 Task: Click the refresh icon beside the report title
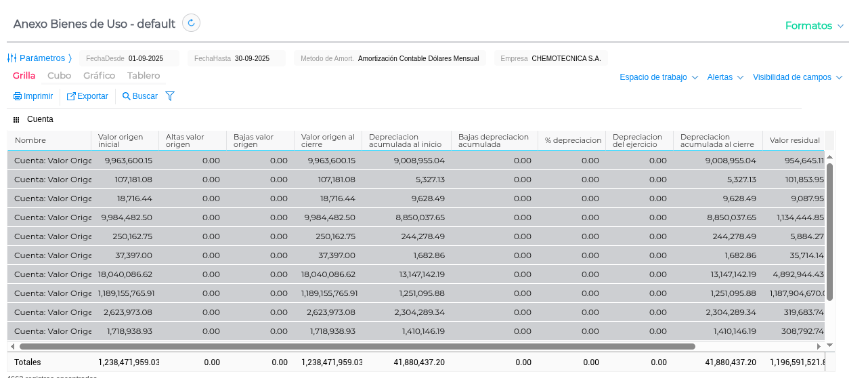click(x=191, y=23)
